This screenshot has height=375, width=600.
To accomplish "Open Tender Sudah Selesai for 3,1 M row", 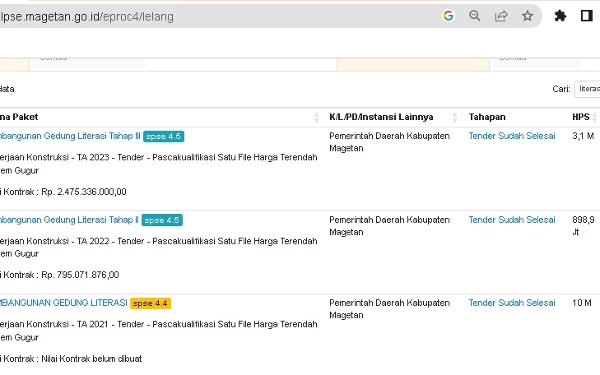I will pyautogui.click(x=512, y=136).
